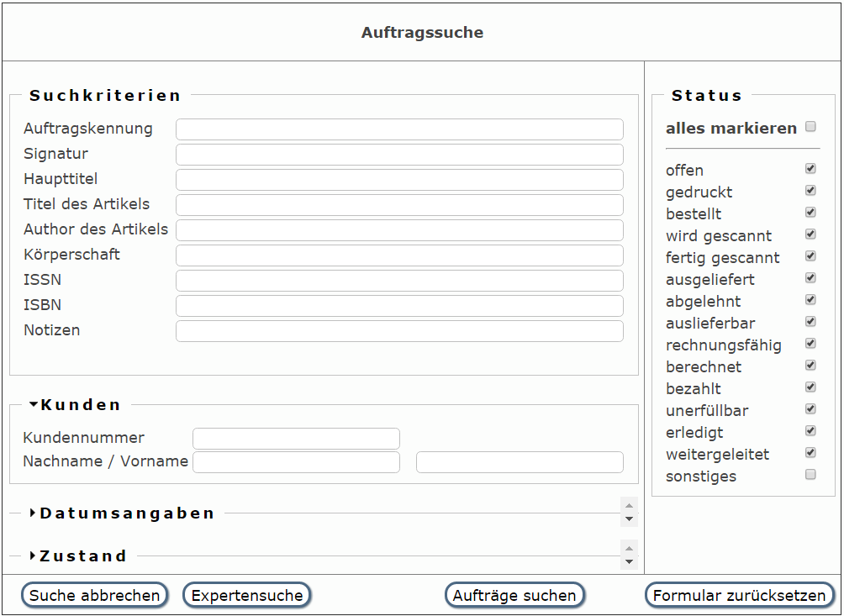The height and width of the screenshot is (616, 844).
Task: Click down arrow next to Datumsangaben
Action: coord(629,519)
